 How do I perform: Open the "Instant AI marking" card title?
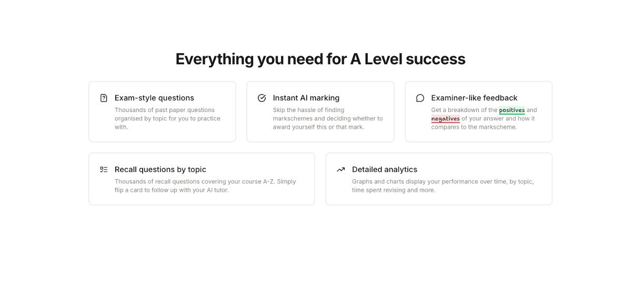(x=306, y=98)
